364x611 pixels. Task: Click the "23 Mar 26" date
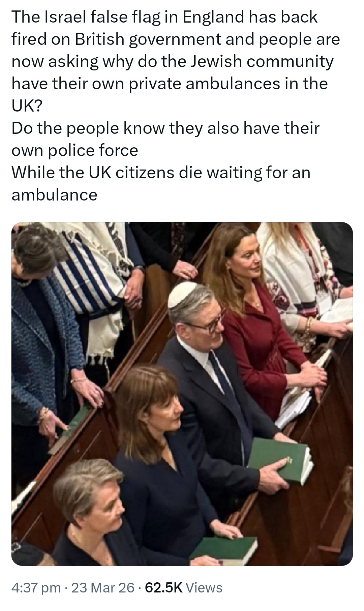pos(103,587)
